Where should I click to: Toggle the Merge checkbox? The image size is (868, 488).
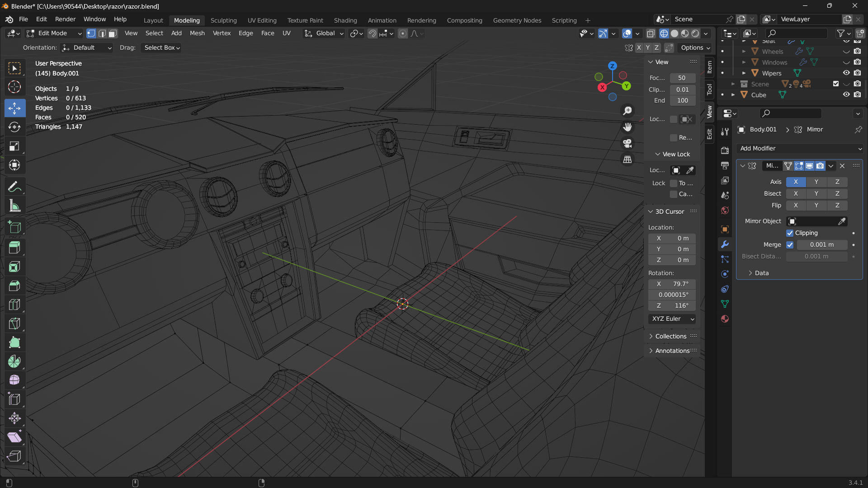[x=790, y=245]
